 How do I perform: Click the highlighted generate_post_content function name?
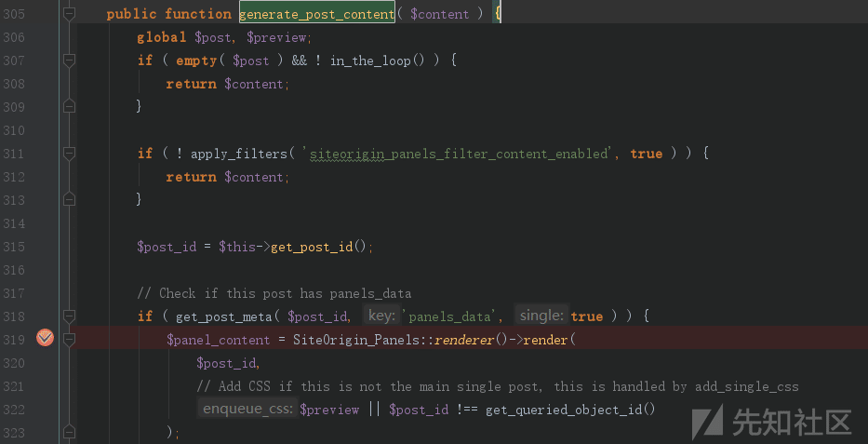[x=316, y=14]
